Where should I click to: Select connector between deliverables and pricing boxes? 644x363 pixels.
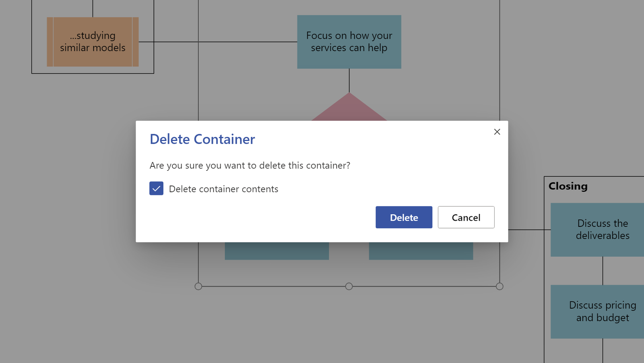coord(603,271)
